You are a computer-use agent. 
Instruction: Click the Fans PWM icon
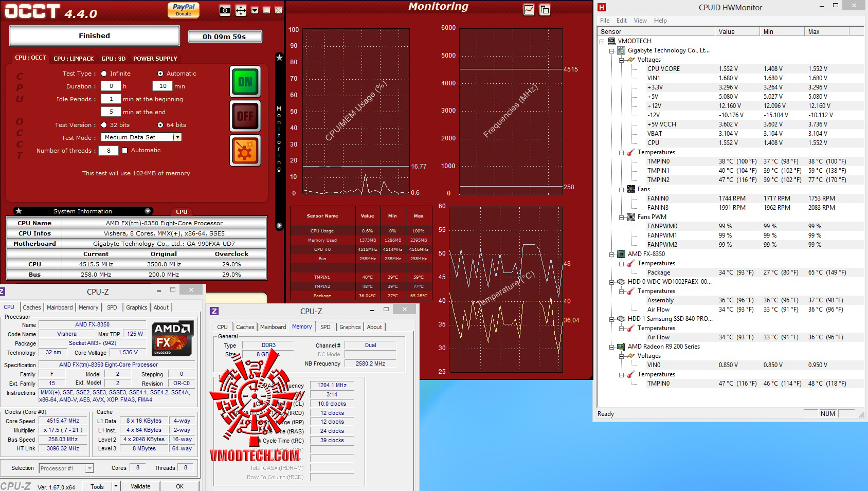coord(631,217)
